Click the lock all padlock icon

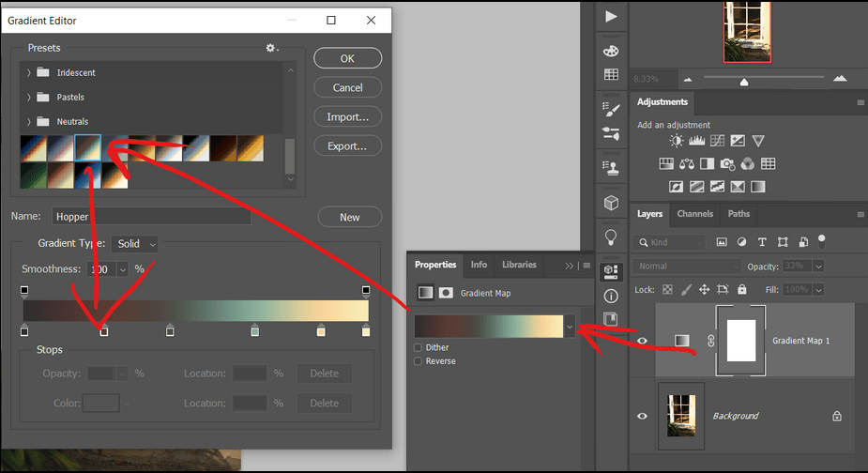coord(742,290)
